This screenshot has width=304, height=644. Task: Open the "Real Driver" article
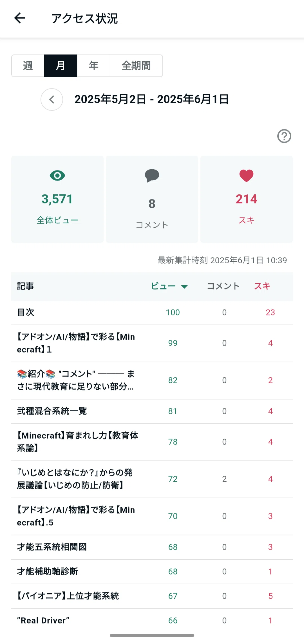152,621
